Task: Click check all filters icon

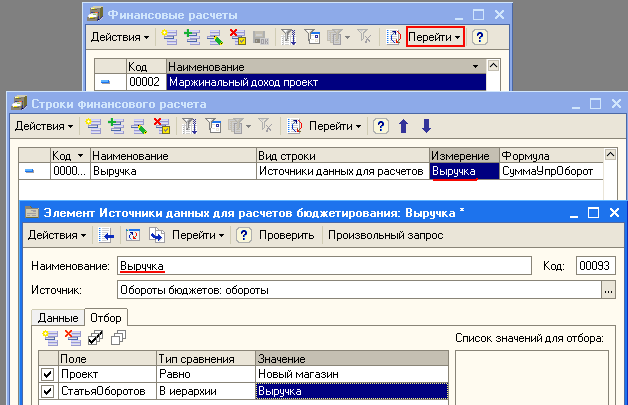Action: [94, 338]
